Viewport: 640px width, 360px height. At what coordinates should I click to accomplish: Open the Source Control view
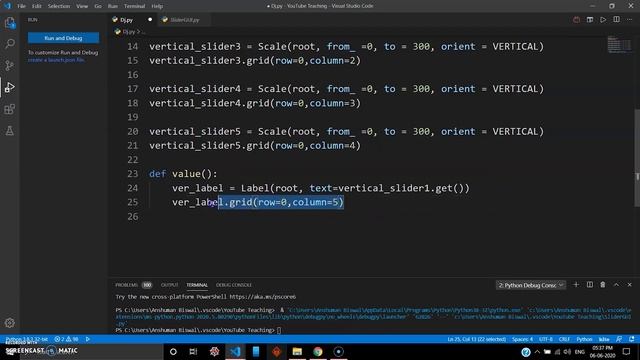point(10,65)
